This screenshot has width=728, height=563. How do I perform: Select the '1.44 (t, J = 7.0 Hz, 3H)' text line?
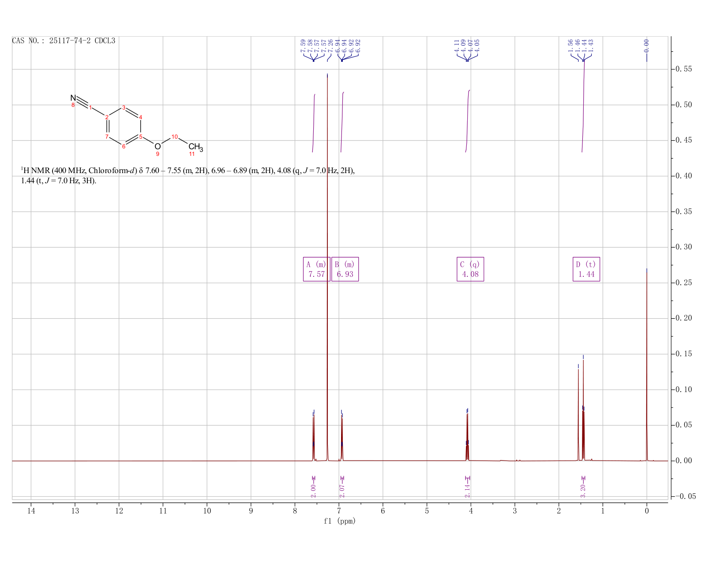click(x=59, y=181)
